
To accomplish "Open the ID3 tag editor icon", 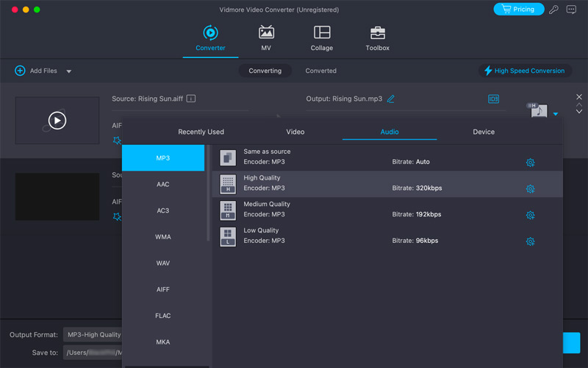I will tap(493, 99).
